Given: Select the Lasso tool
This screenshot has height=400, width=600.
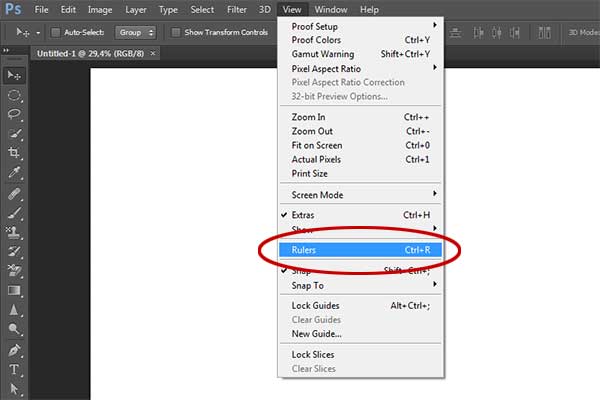Looking at the screenshot, I should (14, 114).
